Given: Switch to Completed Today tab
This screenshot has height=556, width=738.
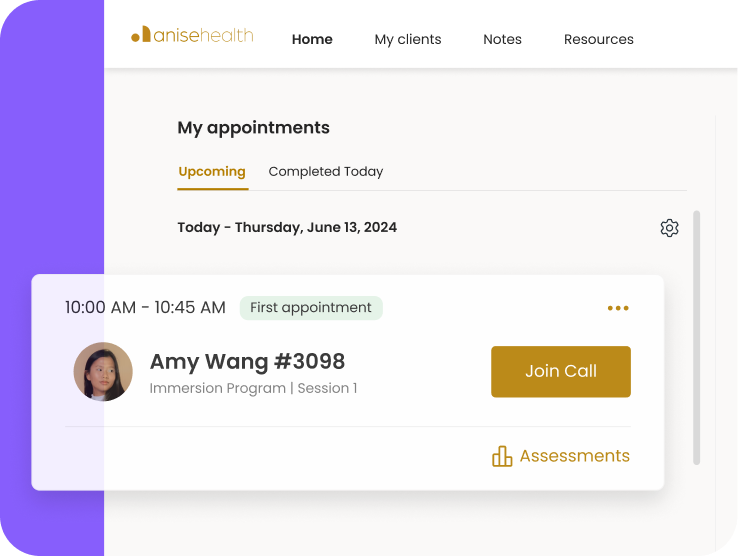Looking at the screenshot, I should point(326,171).
